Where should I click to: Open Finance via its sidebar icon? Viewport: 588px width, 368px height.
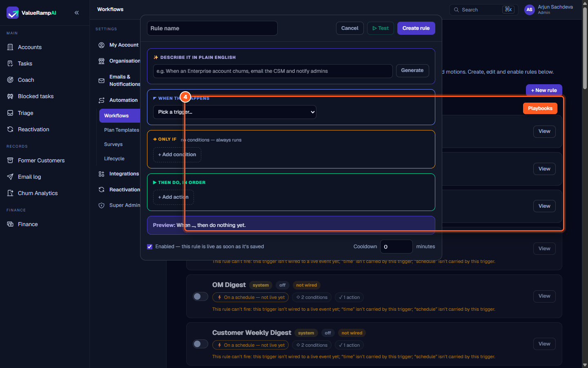point(10,224)
